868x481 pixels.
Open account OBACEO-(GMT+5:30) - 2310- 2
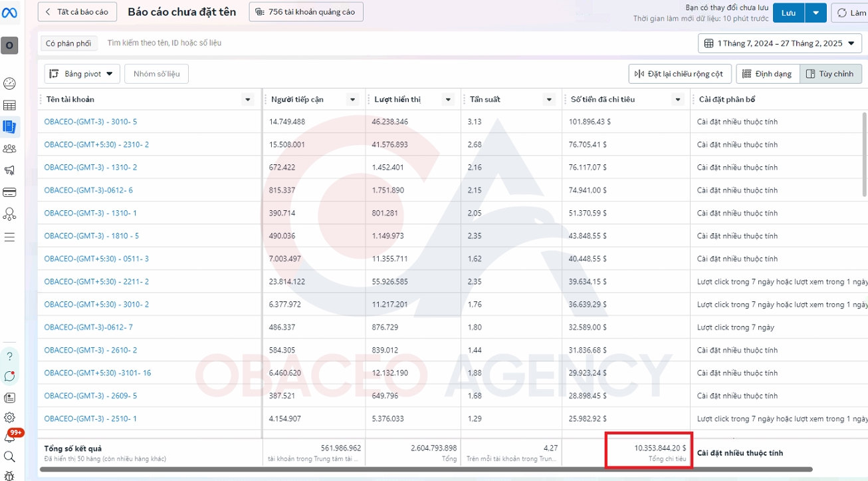(96, 144)
